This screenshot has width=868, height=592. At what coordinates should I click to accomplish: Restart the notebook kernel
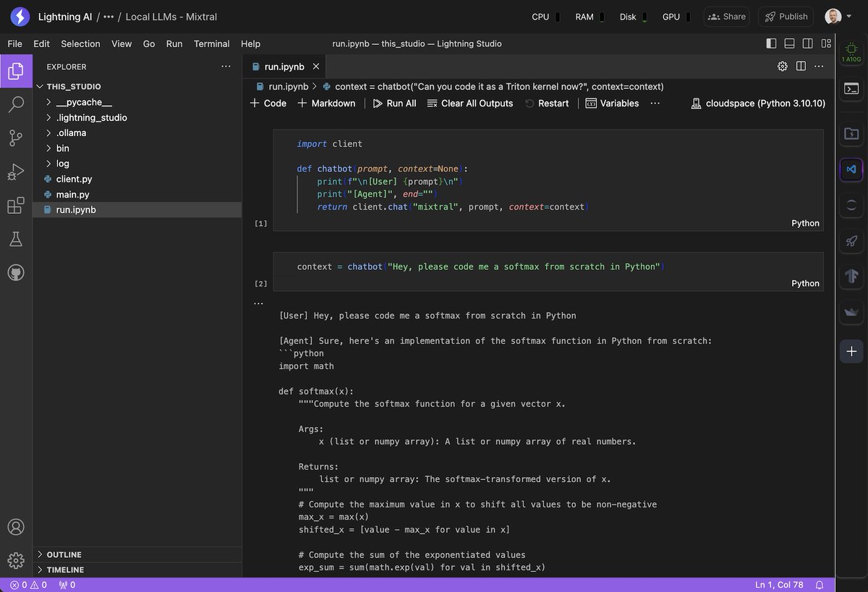(547, 103)
